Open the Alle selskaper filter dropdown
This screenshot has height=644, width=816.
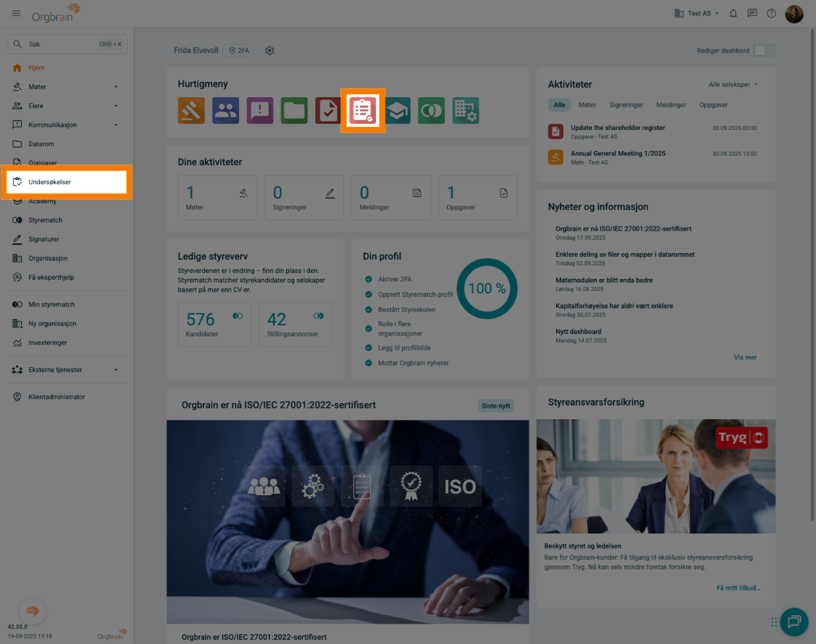point(733,85)
